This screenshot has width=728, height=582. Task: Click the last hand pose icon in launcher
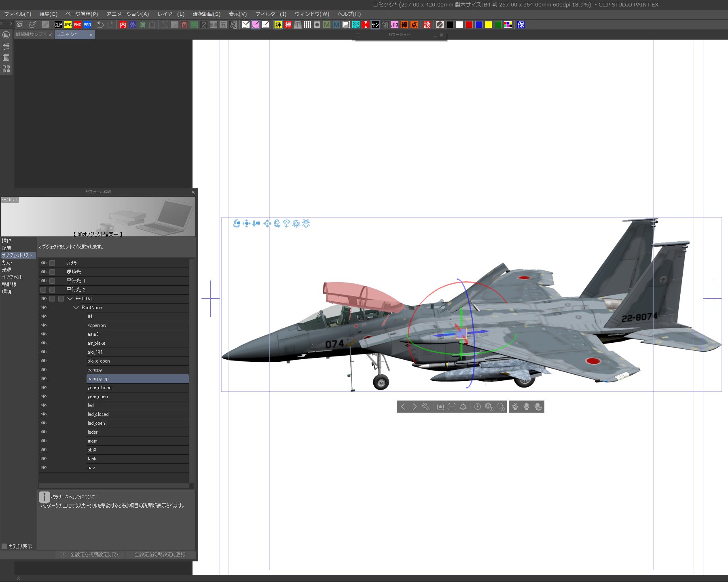(538, 407)
